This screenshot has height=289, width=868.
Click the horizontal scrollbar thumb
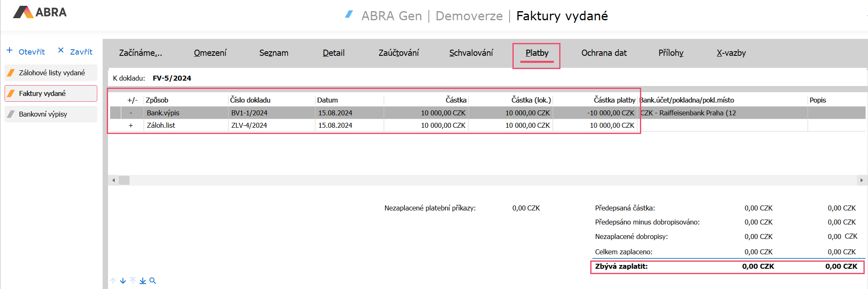(x=124, y=180)
